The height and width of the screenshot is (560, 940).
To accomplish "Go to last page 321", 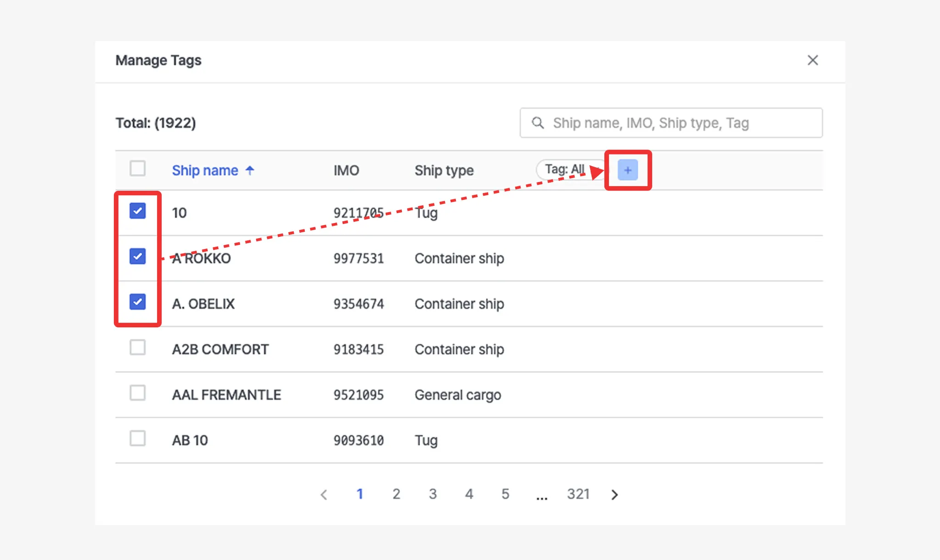I will point(578,494).
